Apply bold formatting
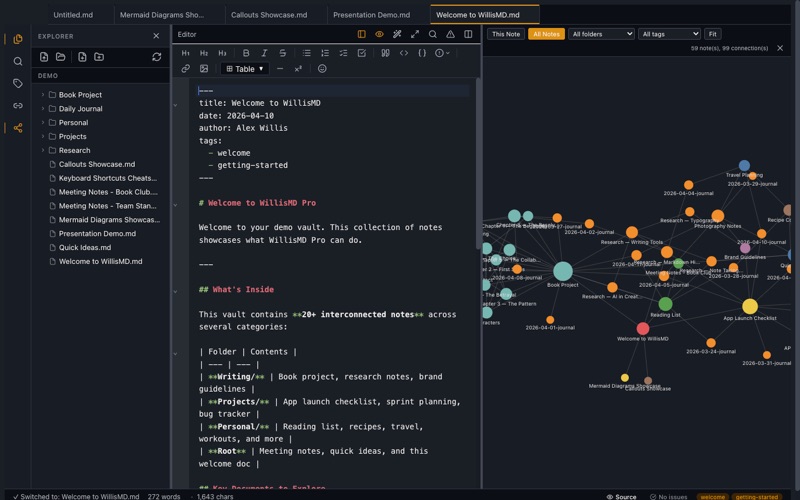This screenshot has width=800, height=500. [x=246, y=53]
